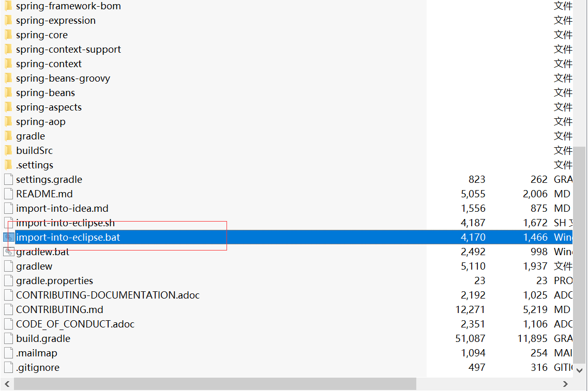Image resolution: width=588 pixels, height=391 pixels.
Task: Click the spring-aop folder icon
Action: tap(8, 122)
